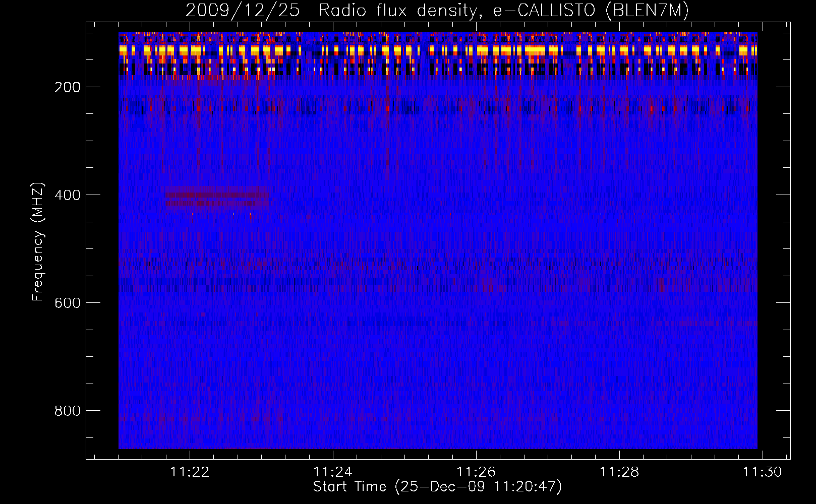Click the dark red band near 400 MHz

point(217,198)
